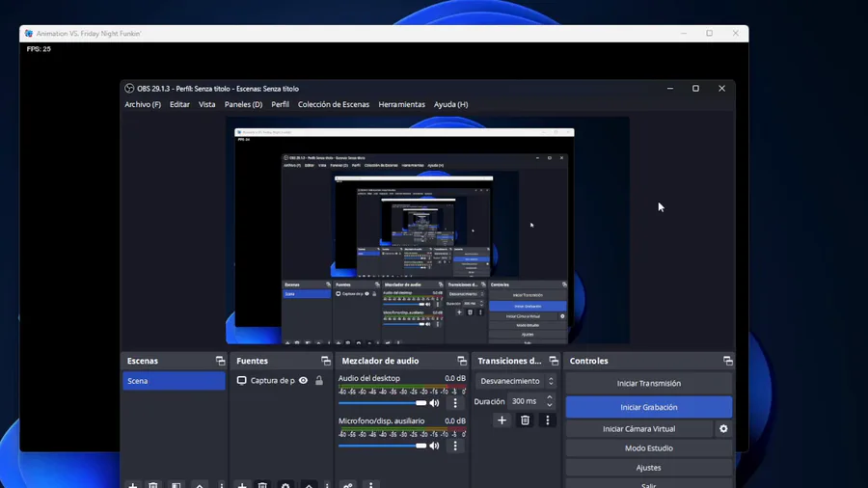Open the Paneles (D) menu

[x=243, y=104]
